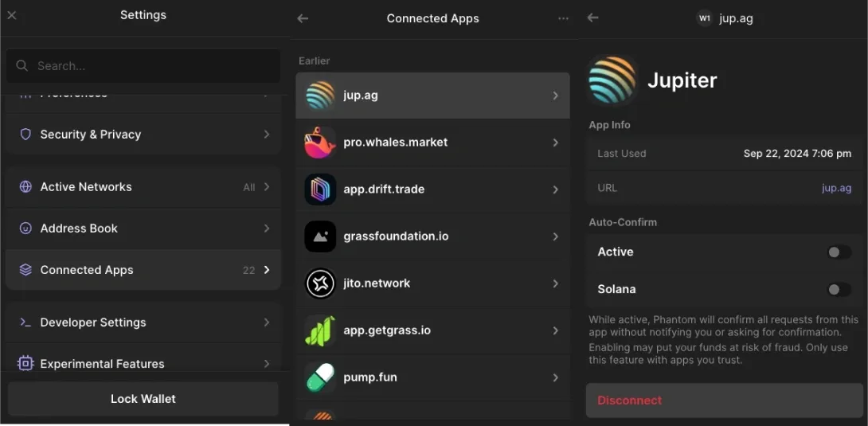
Task: Go back from Connected Apps
Action: [303, 18]
